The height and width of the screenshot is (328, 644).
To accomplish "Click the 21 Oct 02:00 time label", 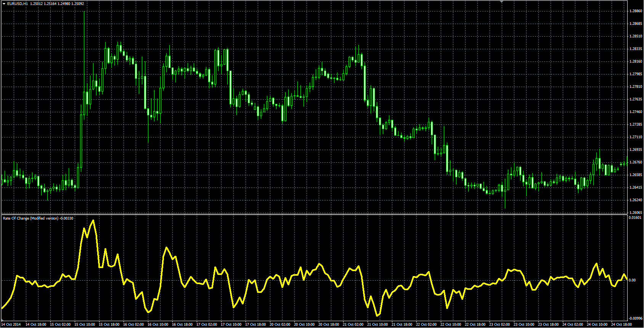I will [353, 325].
